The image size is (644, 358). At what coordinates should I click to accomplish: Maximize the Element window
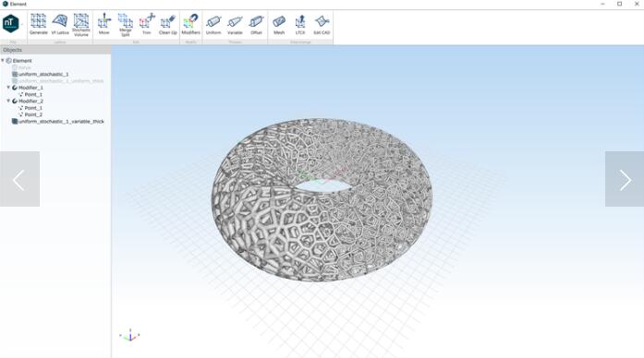[619, 4]
